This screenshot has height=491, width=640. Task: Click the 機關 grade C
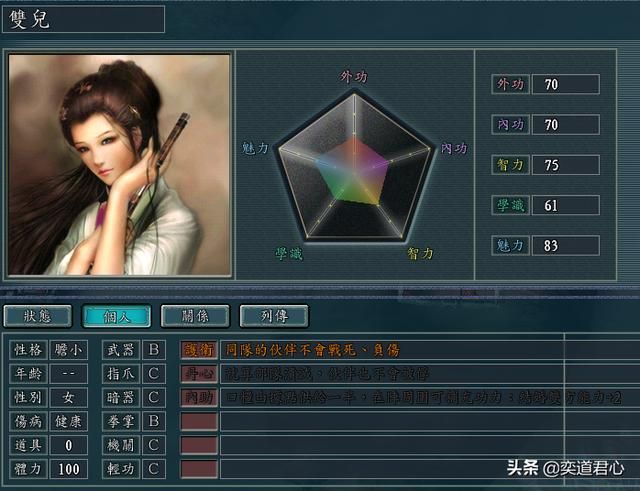click(154, 445)
